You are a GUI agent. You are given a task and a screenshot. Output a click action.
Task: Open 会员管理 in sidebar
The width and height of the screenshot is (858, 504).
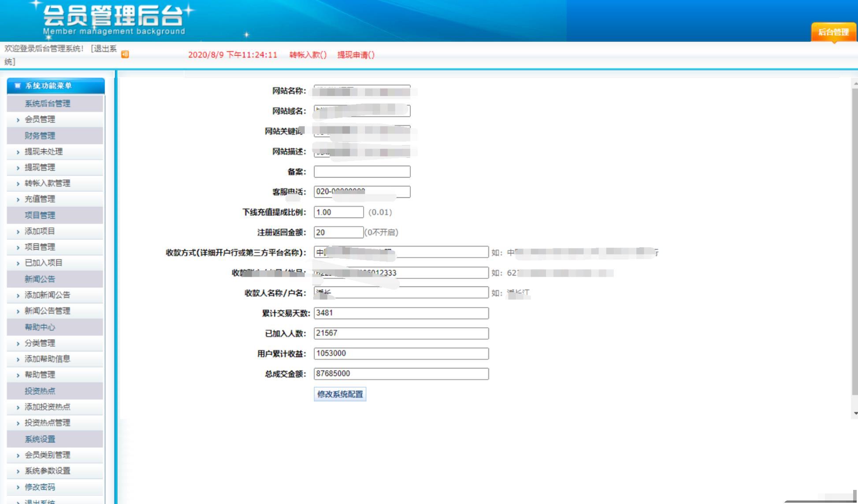point(40,119)
